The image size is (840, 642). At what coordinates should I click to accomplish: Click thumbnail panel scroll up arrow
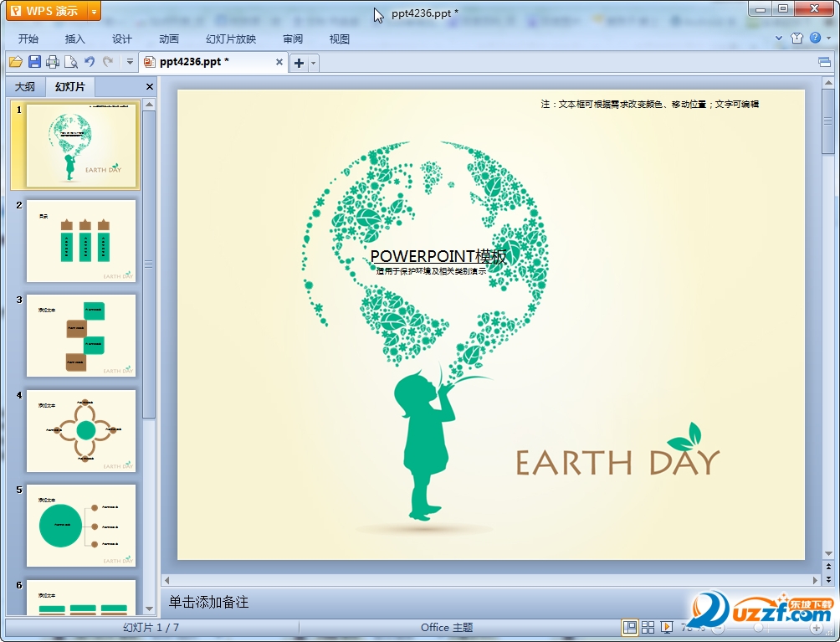pos(150,105)
